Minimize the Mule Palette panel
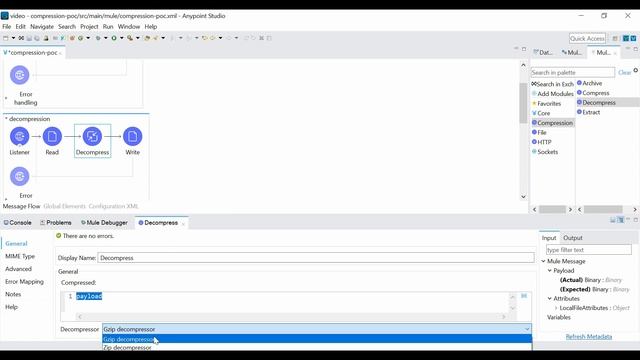Viewport: 640px width, 360px height. click(x=628, y=49)
